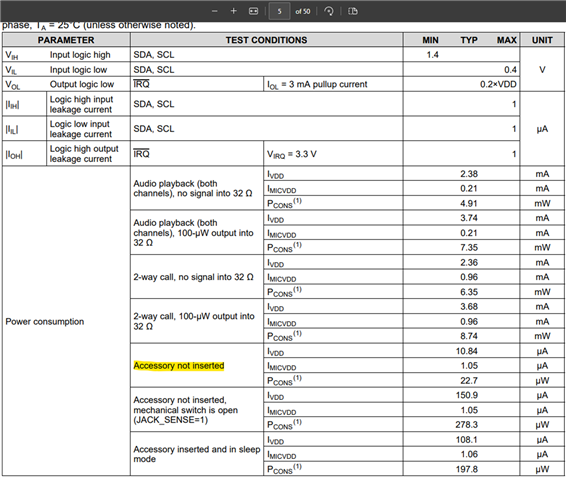
Task: Click 'Logic high output leakage current' text
Action: (84, 154)
